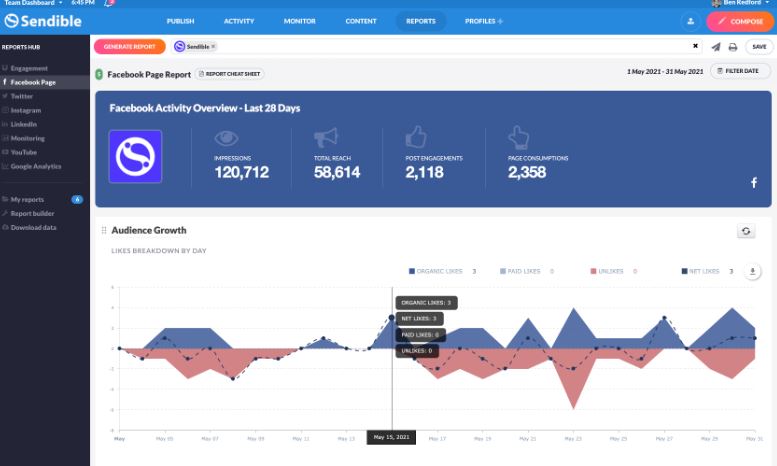This screenshot has width=777, height=466.
Task: Open Monitoring report in sidebar
Action: tap(27, 138)
